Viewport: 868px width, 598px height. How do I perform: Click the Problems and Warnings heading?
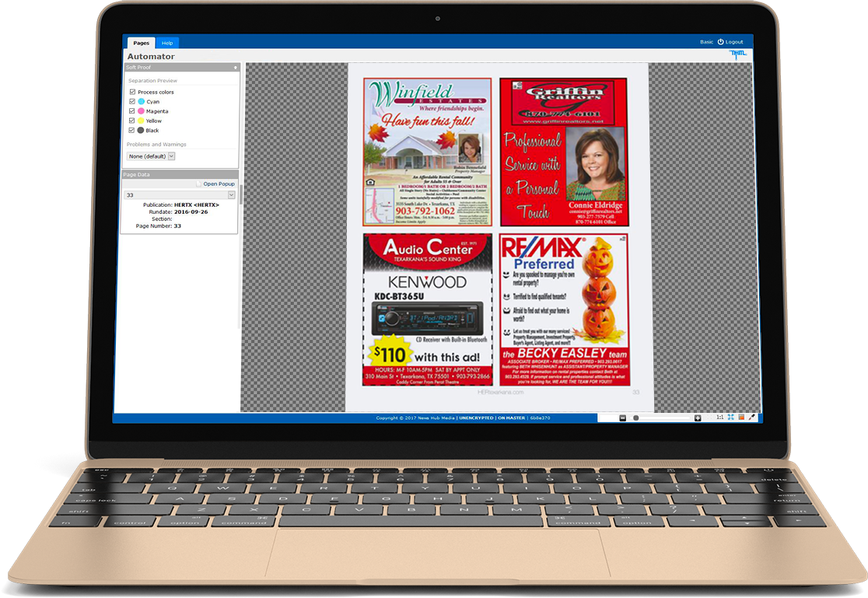coord(156,145)
